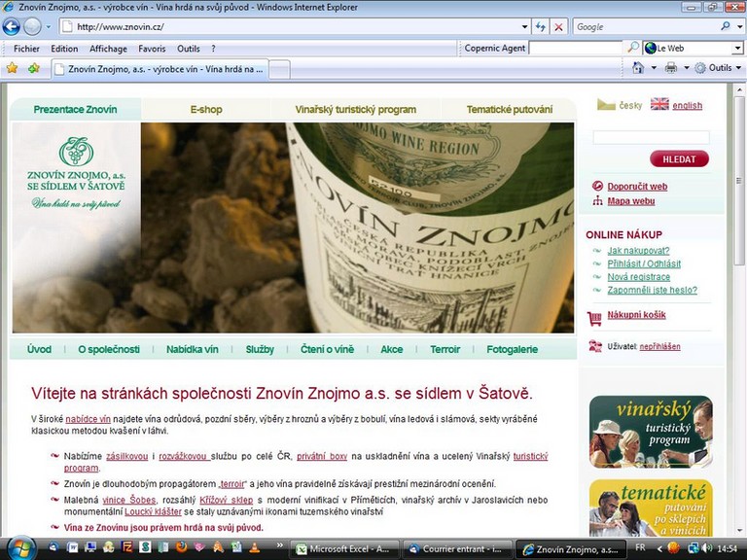Open the Outils dropdown in command bar
This screenshot has width=747, height=560.
718,68
